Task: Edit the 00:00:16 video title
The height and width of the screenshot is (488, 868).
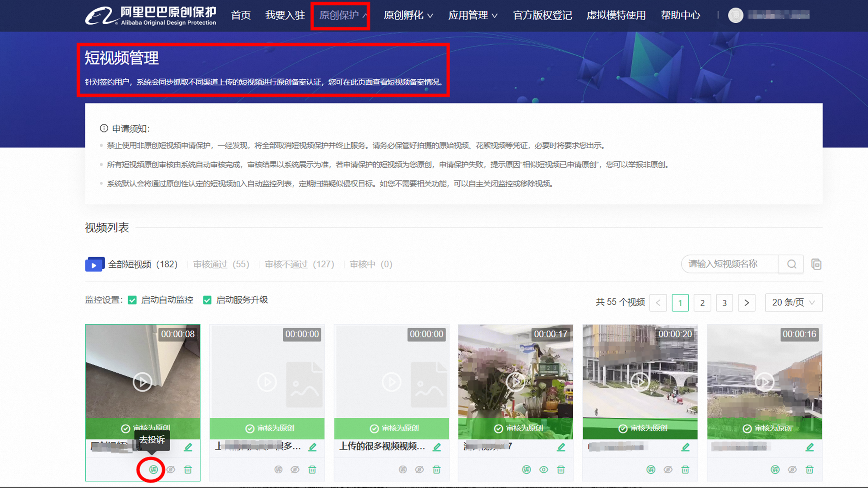Action: click(x=810, y=447)
